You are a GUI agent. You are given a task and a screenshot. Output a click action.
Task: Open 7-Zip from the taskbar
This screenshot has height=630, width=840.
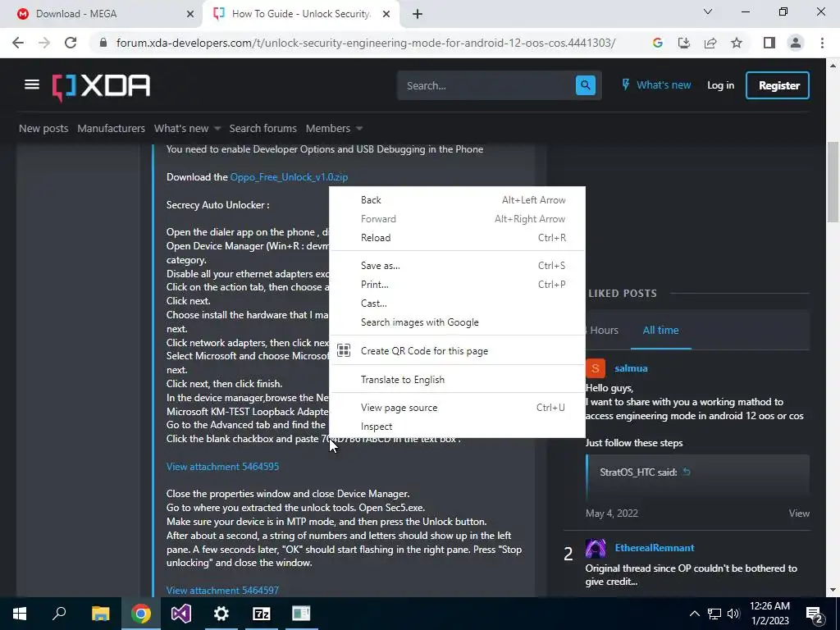(x=262, y=614)
